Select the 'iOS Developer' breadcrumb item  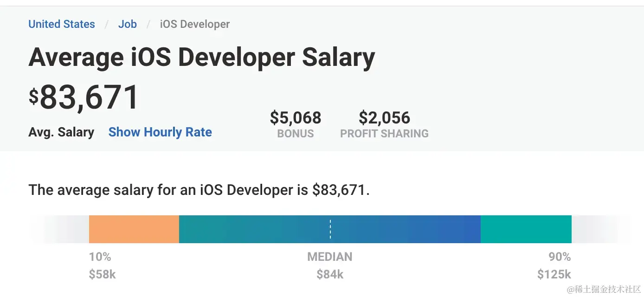(194, 24)
